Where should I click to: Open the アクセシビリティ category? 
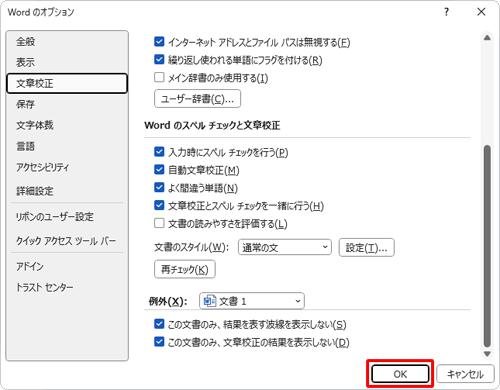pos(67,167)
